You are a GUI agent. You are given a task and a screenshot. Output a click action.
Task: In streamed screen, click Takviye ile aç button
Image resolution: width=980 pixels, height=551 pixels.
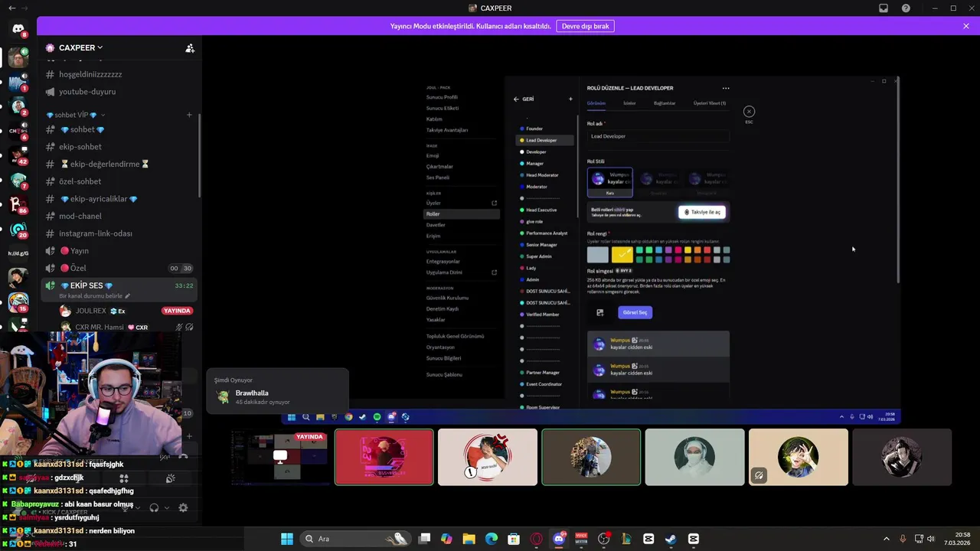(x=702, y=212)
